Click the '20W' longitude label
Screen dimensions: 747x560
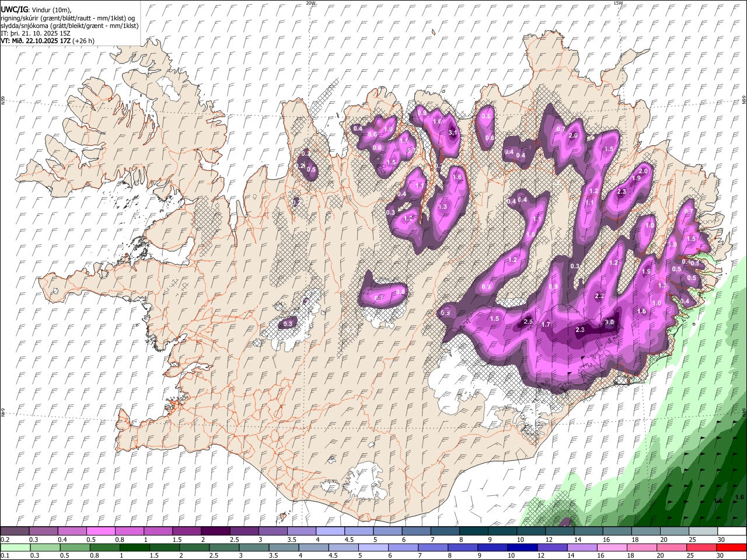[311, 3]
